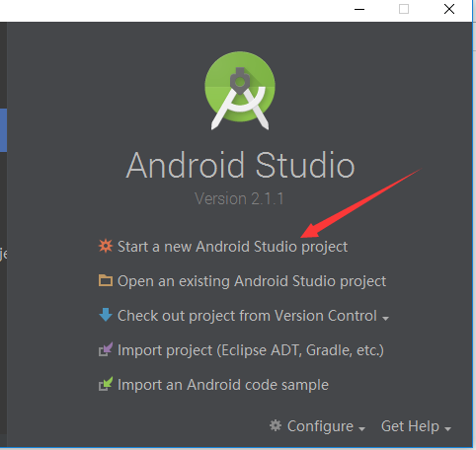Import project (Eclipse ADT, Gradle, etc.)

pyautogui.click(x=251, y=350)
